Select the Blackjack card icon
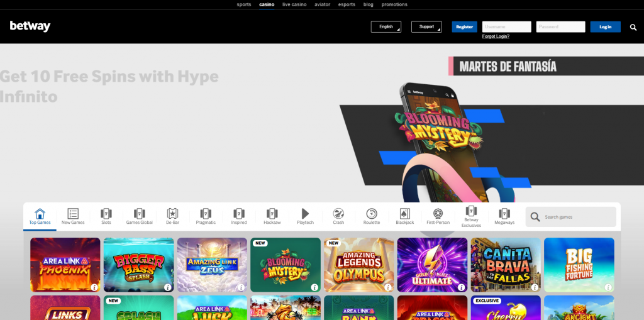The height and width of the screenshot is (320, 644). point(405,214)
